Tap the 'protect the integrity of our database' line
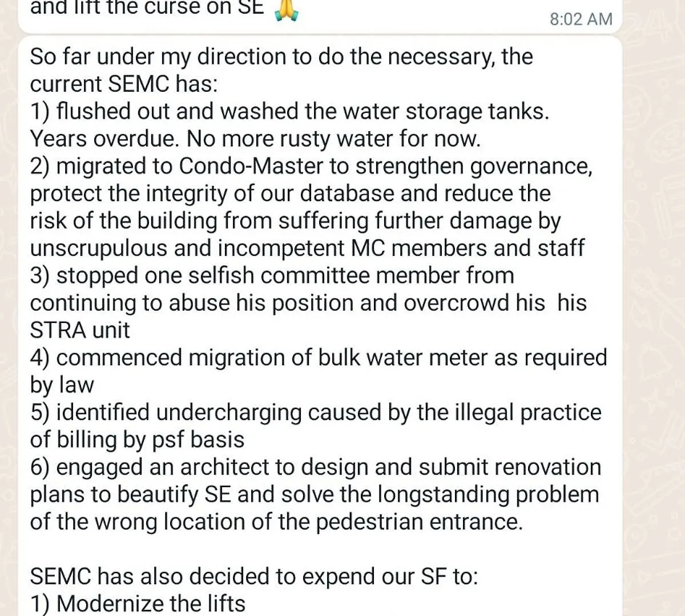Viewport: 685px width, 616px height. click(290, 194)
